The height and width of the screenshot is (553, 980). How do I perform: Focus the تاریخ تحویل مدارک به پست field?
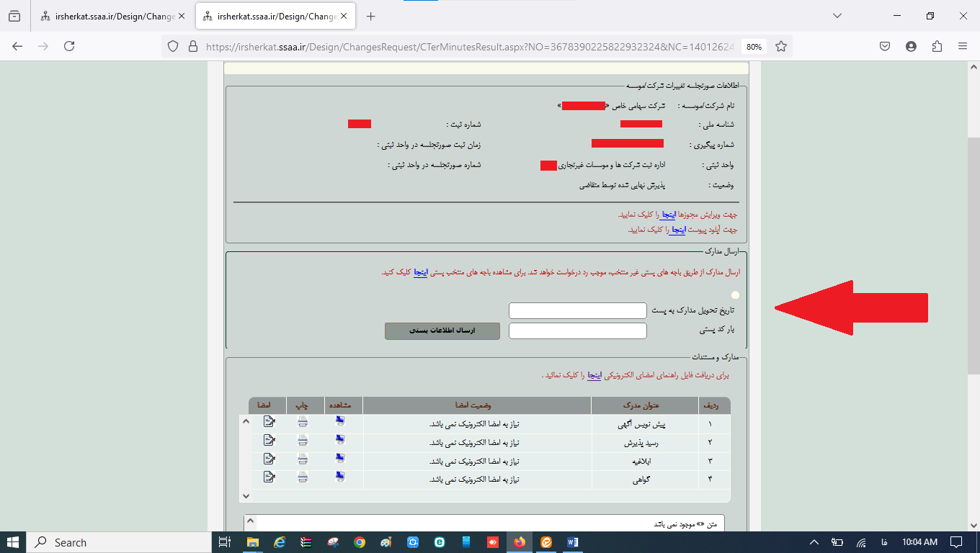point(578,310)
